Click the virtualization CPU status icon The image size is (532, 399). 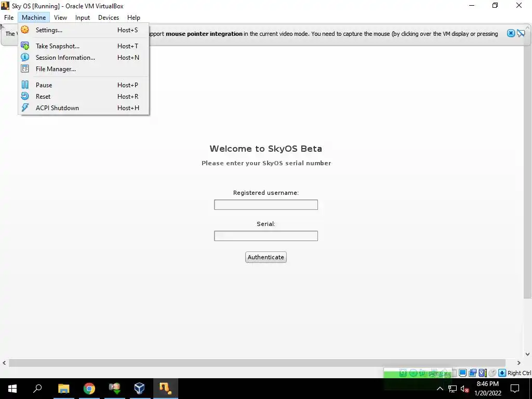tap(482, 373)
